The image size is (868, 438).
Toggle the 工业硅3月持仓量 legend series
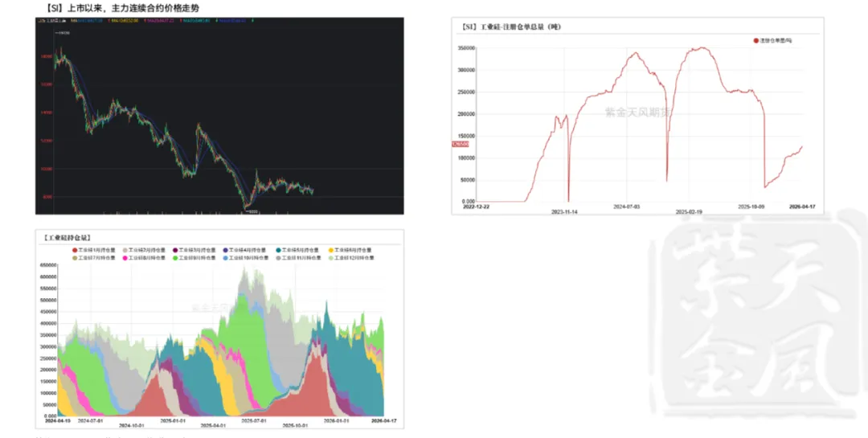[x=194, y=250]
